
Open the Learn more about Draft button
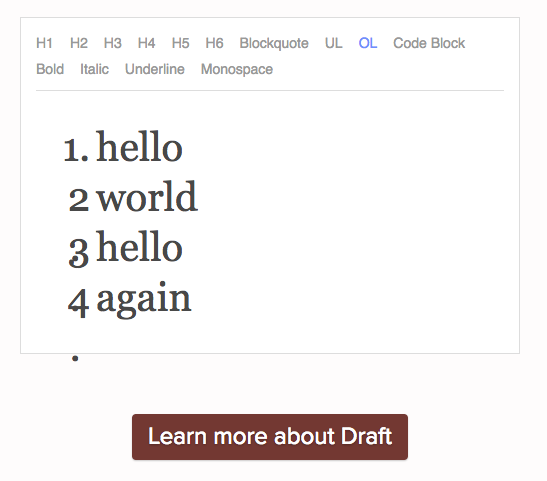tap(270, 437)
